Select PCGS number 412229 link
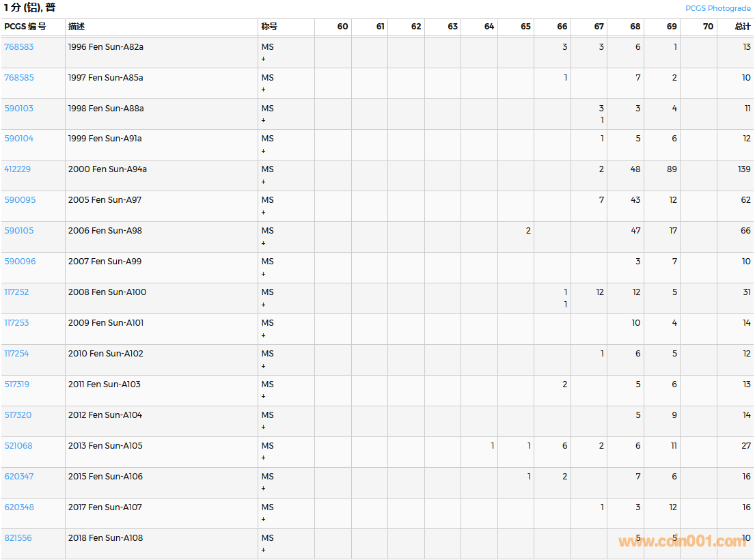Viewport: 755px width, 560px height. tap(18, 169)
